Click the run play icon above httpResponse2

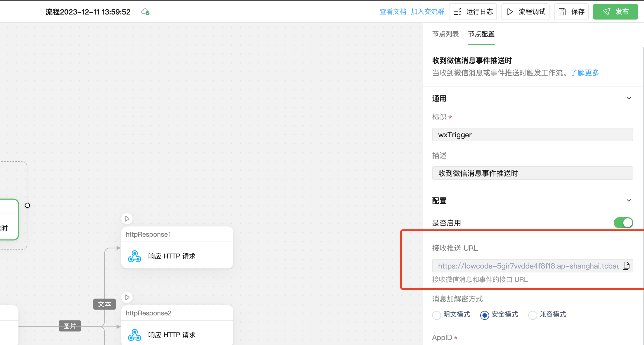[x=127, y=297]
